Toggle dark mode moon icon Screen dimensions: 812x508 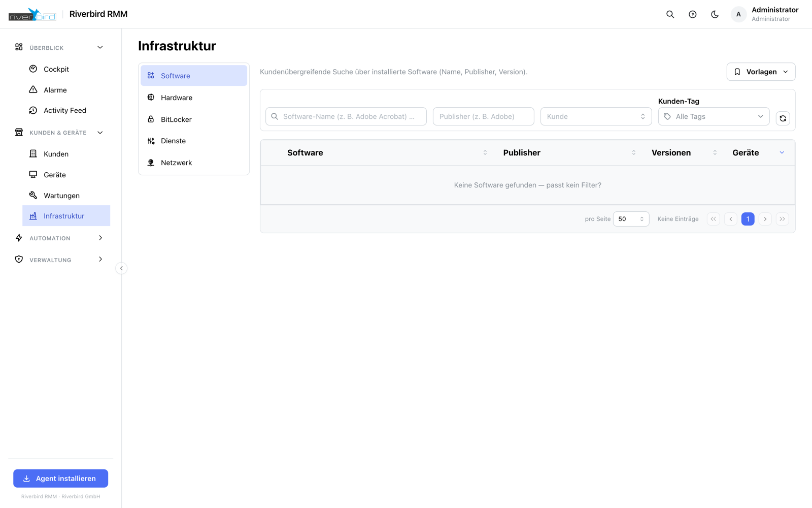tap(715, 14)
